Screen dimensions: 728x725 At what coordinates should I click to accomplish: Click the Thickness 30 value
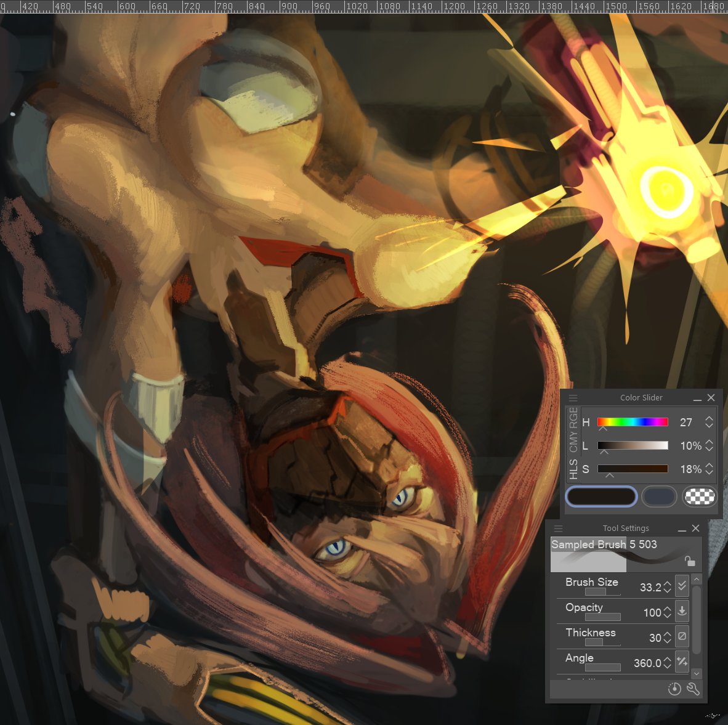(655, 638)
